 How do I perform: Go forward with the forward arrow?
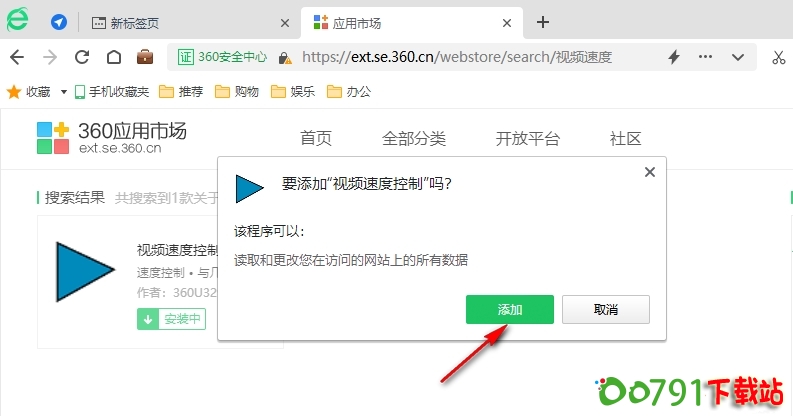point(50,57)
